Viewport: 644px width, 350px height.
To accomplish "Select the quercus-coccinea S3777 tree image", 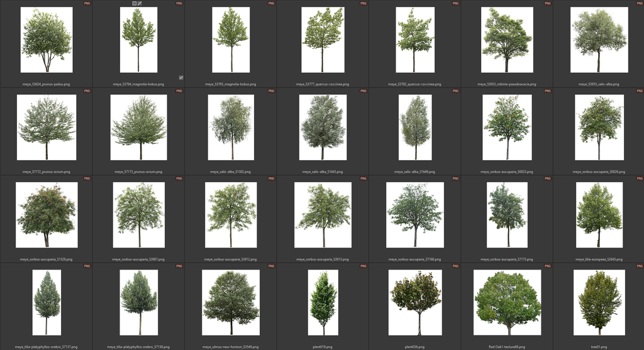I will click(x=323, y=40).
